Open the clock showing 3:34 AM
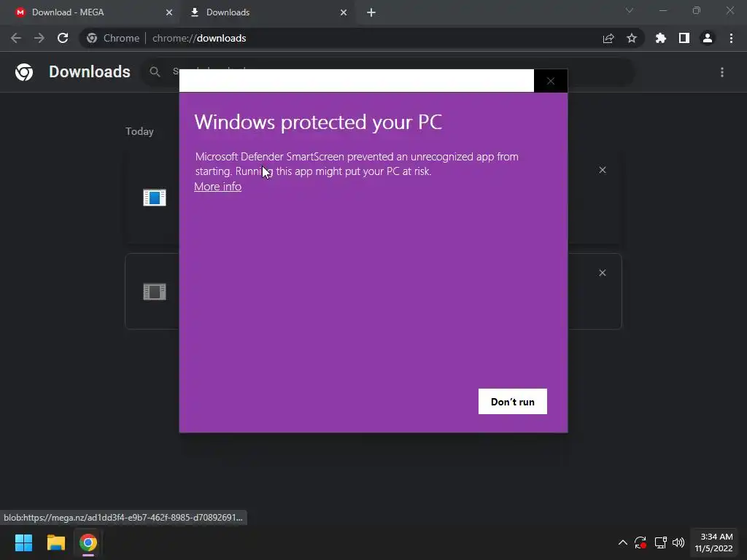The height and width of the screenshot is (560, 747). pyautogui.click(x=713, y=542)
